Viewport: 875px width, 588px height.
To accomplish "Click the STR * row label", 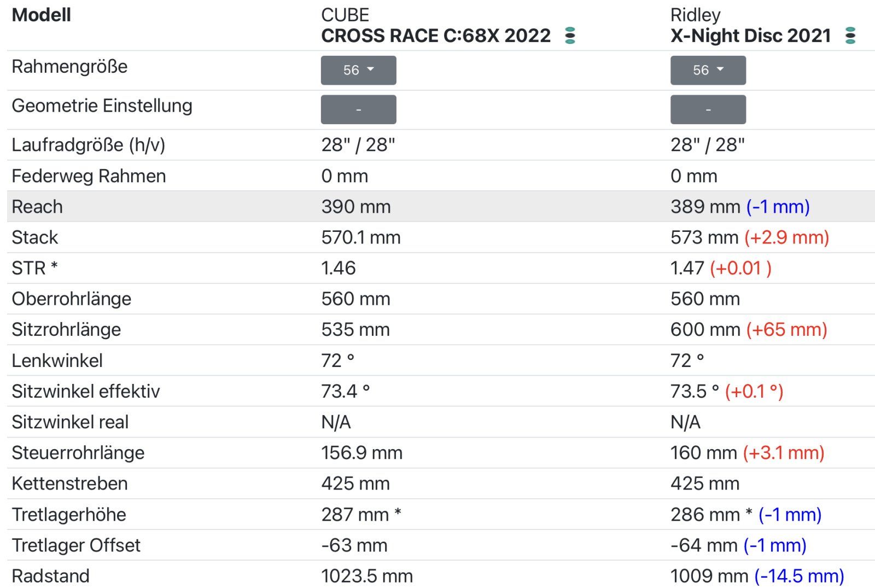I will click(35, 268).
